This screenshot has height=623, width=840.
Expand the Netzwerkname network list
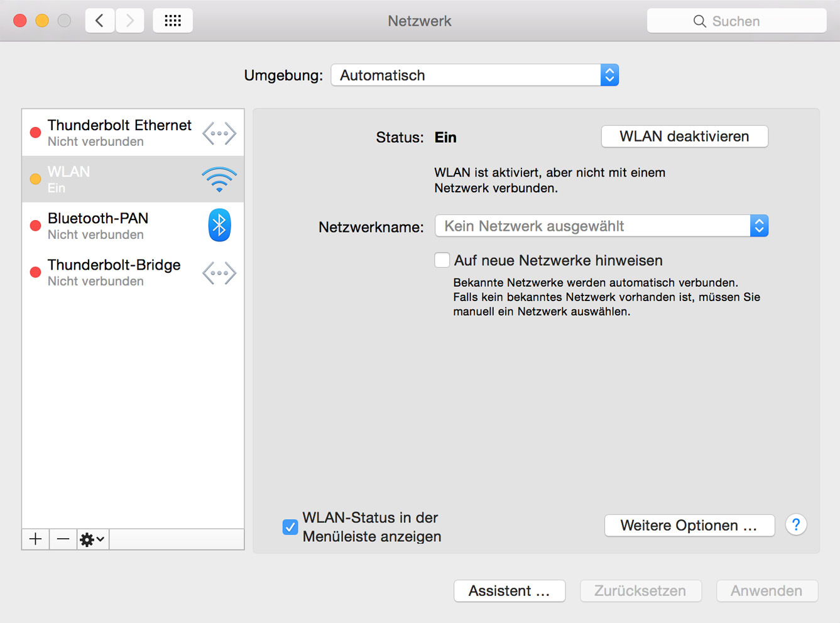[x=601, y=226]
